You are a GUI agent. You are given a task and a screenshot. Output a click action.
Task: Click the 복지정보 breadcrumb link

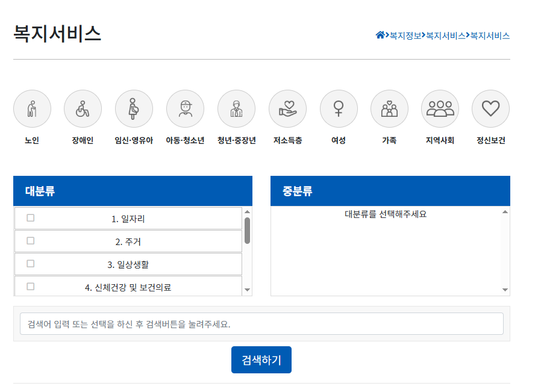(x=405, y=36)
